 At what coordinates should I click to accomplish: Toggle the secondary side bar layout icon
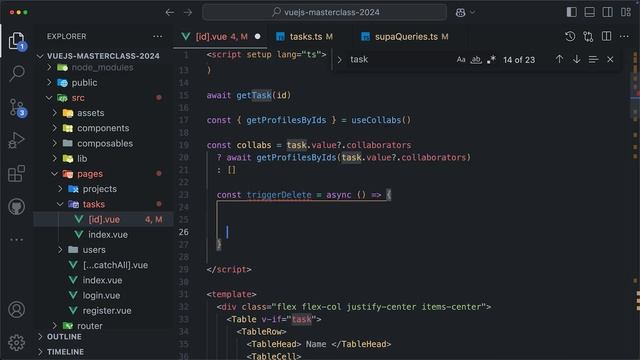coord(607,12)
